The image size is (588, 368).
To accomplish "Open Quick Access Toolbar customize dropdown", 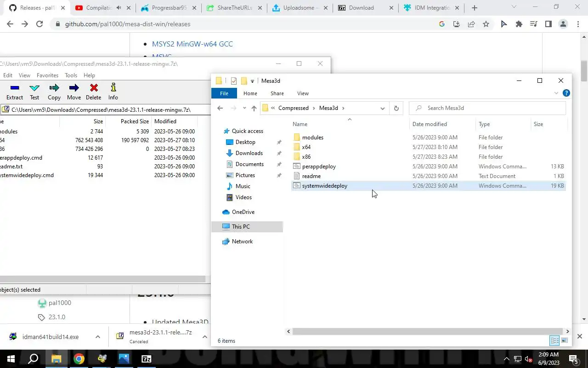I will (x=252, y=81).
